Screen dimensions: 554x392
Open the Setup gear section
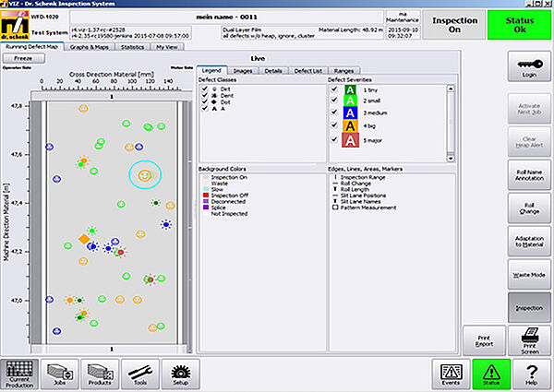click(x=181, y=374)
